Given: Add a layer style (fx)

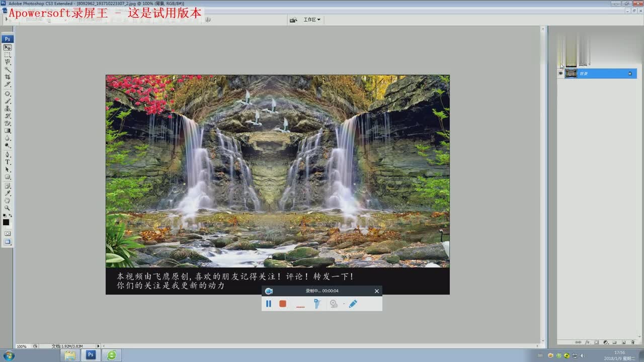Looking at the screenshot, I should click(587, 342).
